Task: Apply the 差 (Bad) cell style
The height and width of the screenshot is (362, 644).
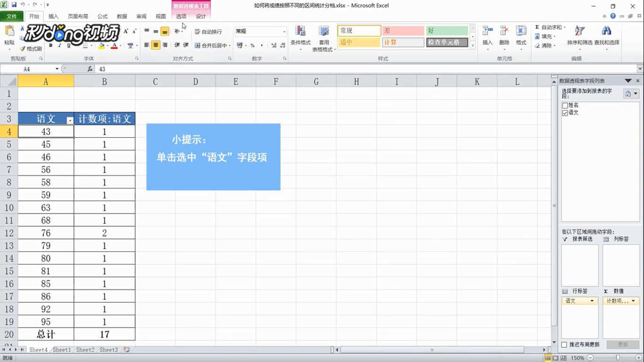Action: click(x=403, y=31)
